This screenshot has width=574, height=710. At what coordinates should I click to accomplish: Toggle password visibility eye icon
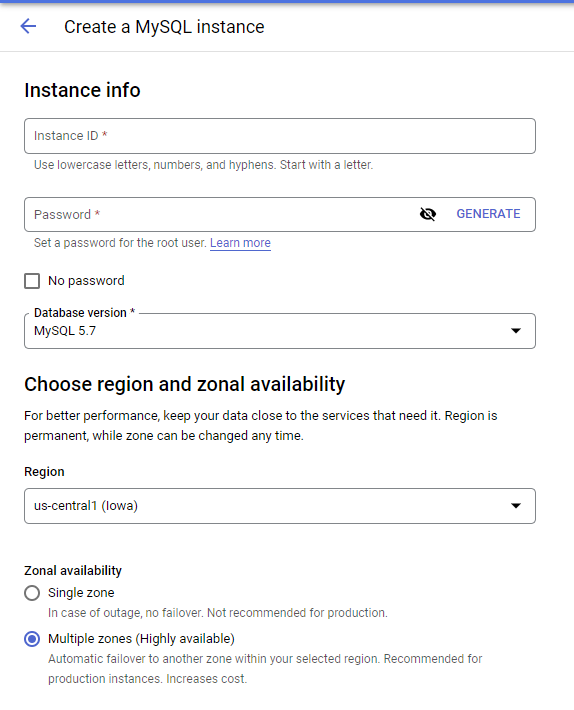point(428,214)
